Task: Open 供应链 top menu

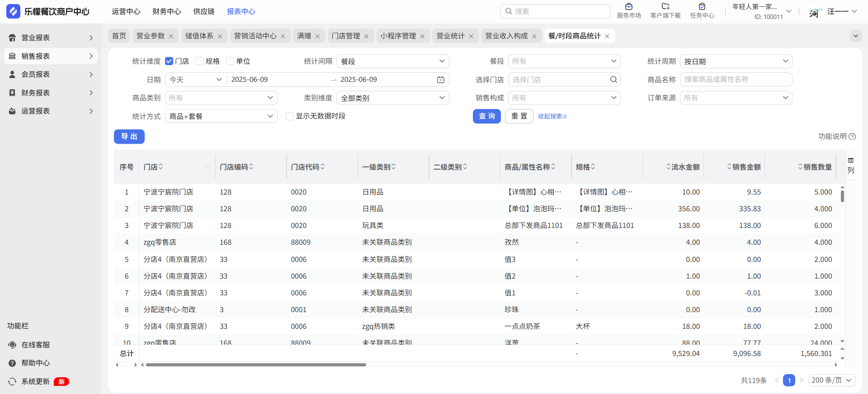Action: tap(204, 11)
